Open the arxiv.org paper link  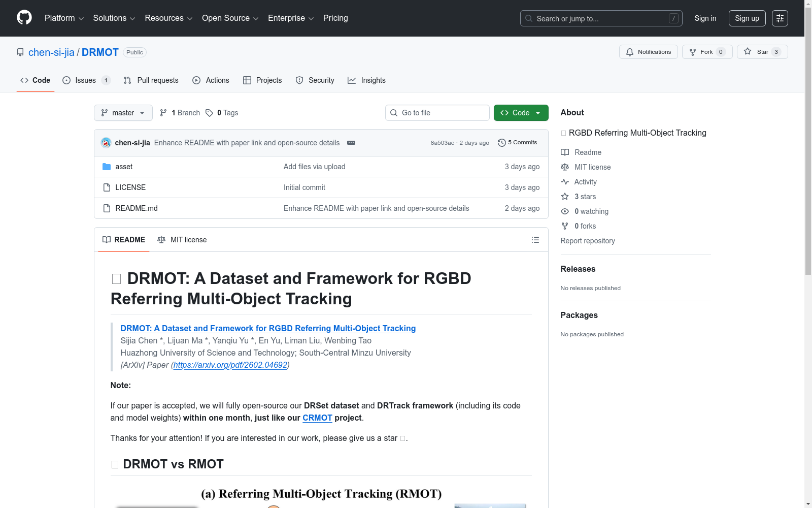230,365
